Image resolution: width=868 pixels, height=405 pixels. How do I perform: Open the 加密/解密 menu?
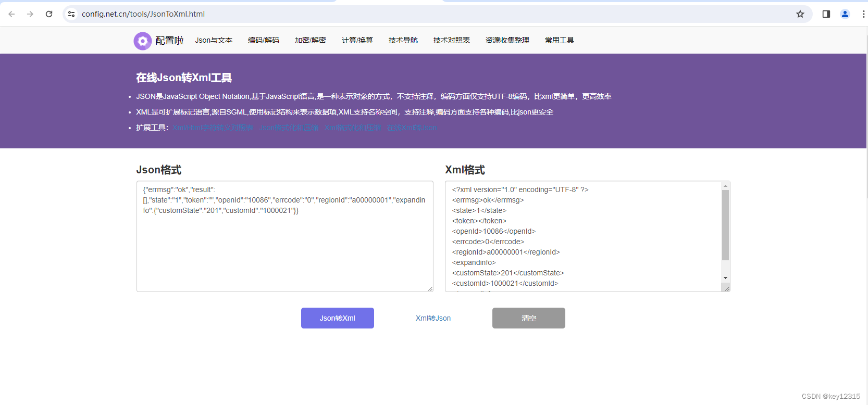pyautogui.click(x=311, y=40)
